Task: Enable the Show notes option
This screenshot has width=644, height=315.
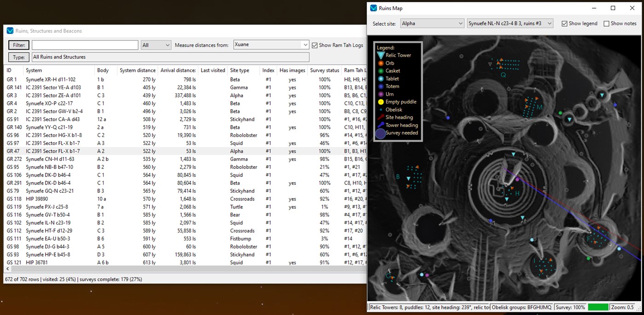Action: click(x=606, y=23)
